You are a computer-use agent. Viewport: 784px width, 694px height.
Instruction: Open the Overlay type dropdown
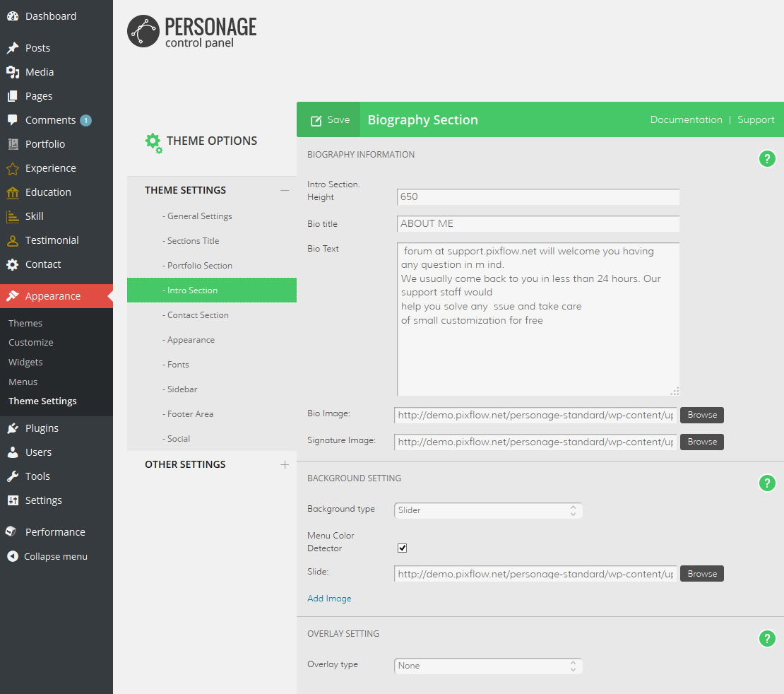click(x=487, y=666)
